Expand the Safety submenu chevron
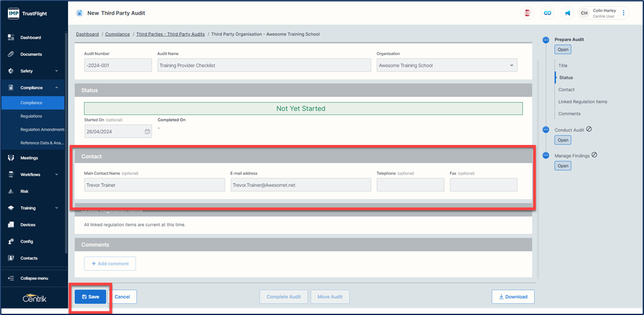The image size is (644, 315). 56,71
